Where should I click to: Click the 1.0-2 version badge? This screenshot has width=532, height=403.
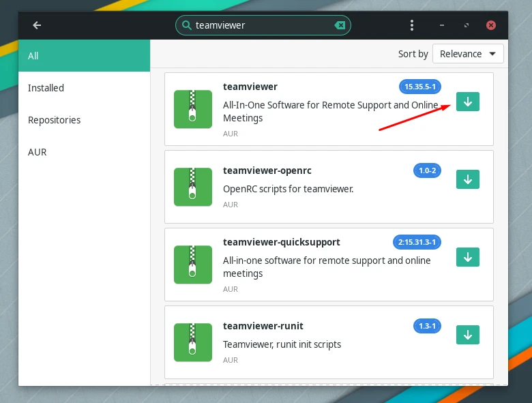tap(427, 170)
